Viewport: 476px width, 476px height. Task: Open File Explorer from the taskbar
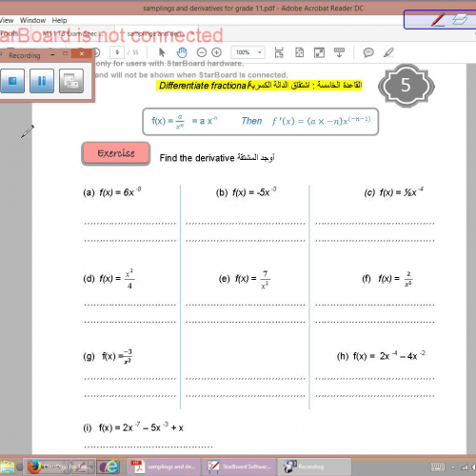7,467
